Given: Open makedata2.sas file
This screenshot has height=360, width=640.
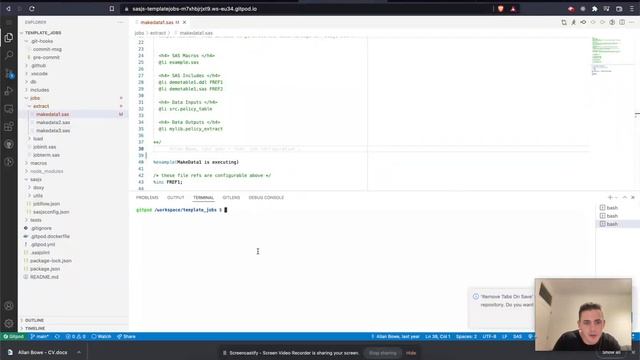Looking at the screenshot, I should (x=53, y=122).
